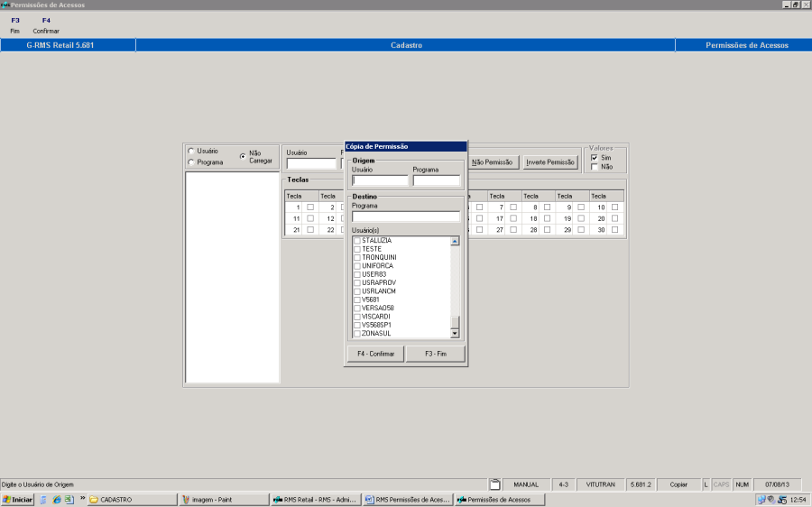This screenshot has height=507, width=812.
Task: Click the MANUAL status bar entry
Action: coord(526,484)
